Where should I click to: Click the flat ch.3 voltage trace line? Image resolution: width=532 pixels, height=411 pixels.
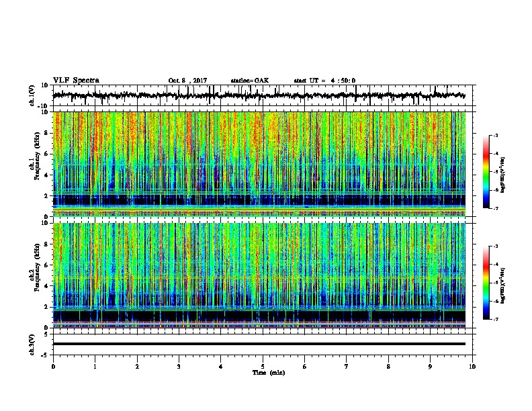[x=259, y=344]
